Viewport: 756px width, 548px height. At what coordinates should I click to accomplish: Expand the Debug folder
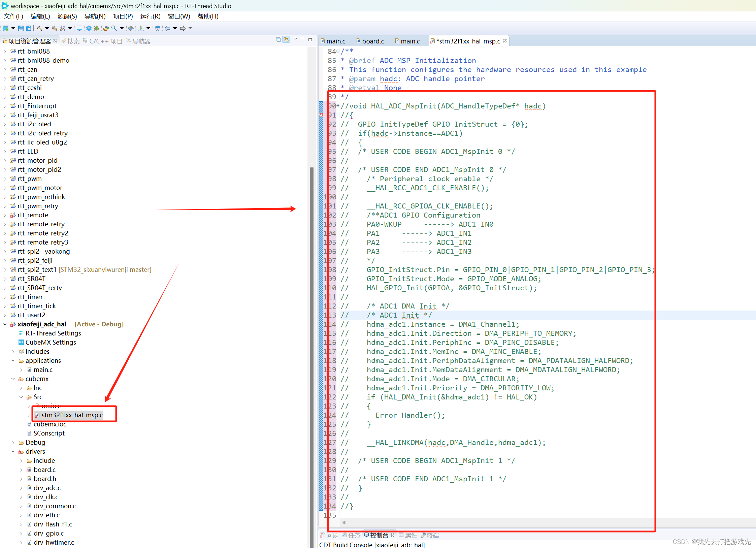13,443
